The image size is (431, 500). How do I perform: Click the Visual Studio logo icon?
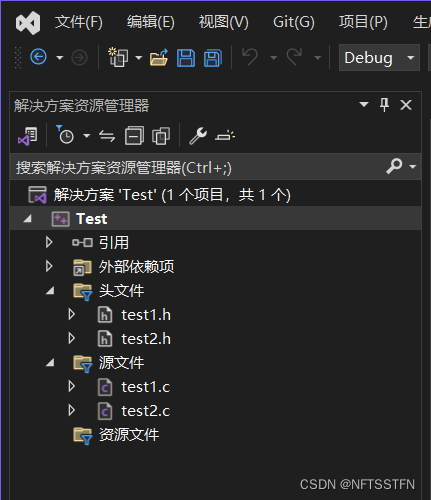click(x=28, y=23)
